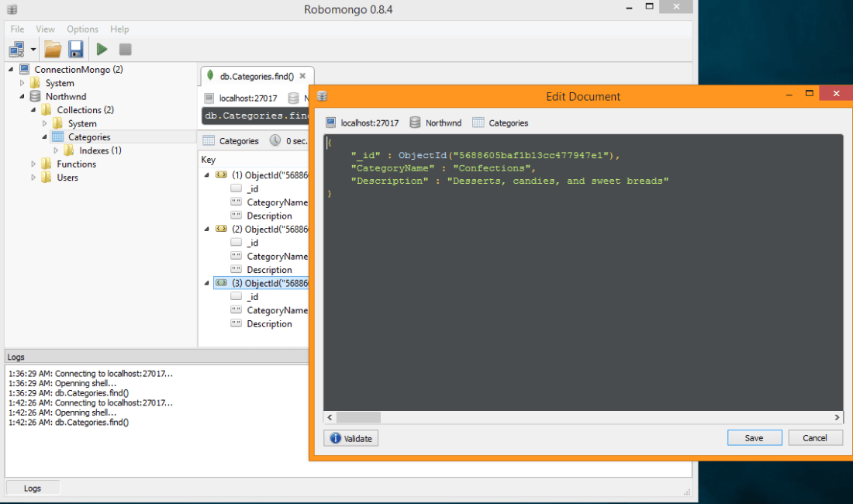Click the Northwnd database icon in the tree
Viewport: 853px width, 504px height.
click(35, 97)
